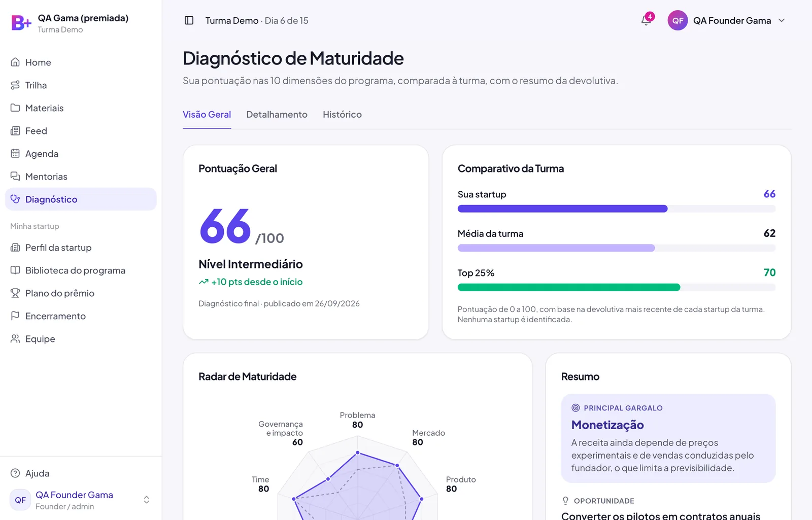This screenshot has width=812, height=520.
Task: Click QA Founder Gama sidebar profile name
Action: point(74,495)
